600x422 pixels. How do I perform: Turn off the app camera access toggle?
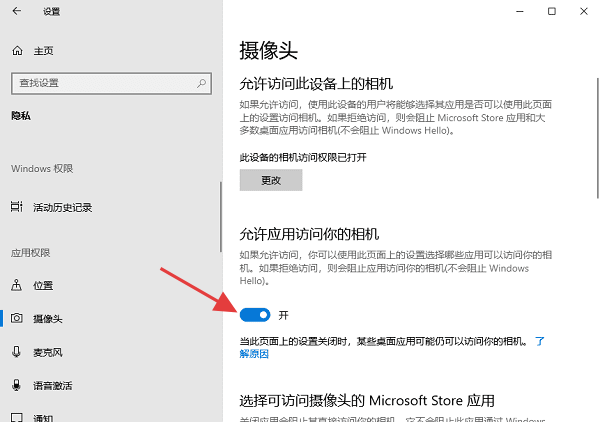click(x=255, y=314)
